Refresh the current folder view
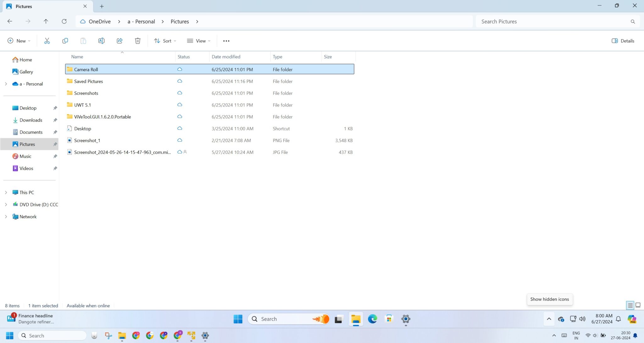Screen dimensions: 644x343 (x=64, y=21)
